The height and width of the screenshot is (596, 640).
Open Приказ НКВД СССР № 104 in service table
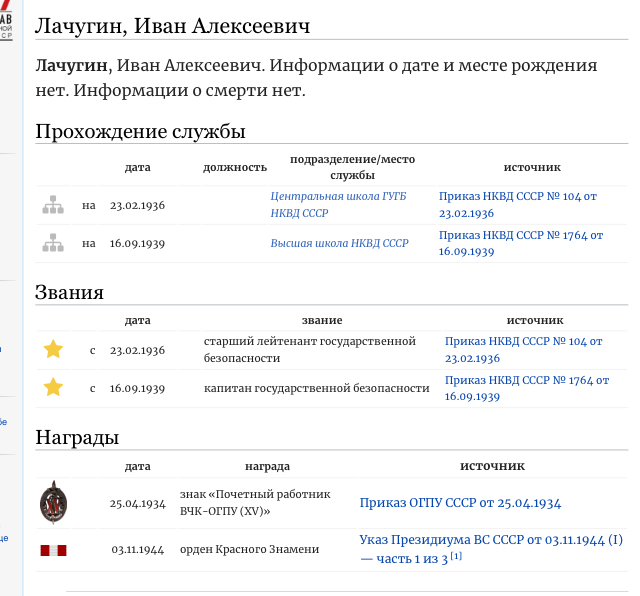(x=518, y=205)
